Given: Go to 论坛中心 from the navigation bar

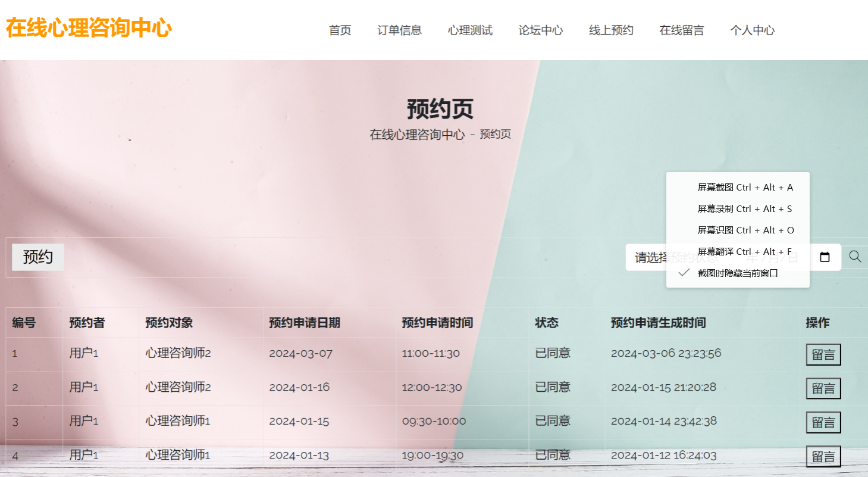Looking at the screenshot, I should (540, 30).
